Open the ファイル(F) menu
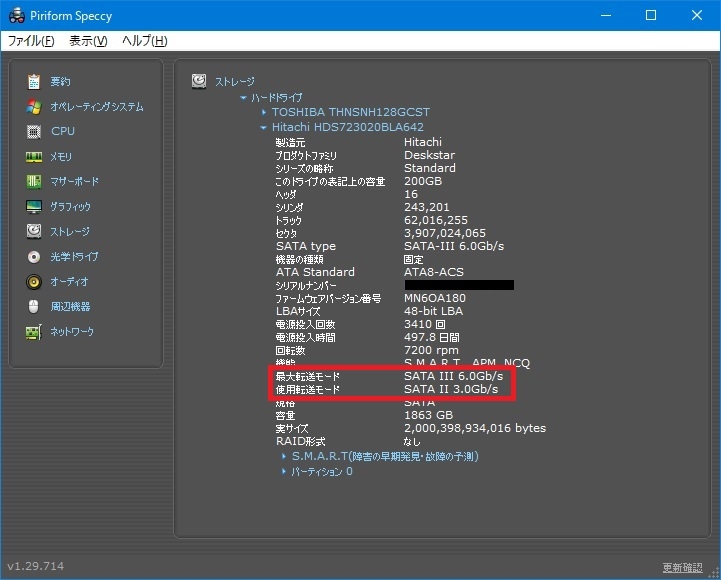This screenshot has height=580, width=721. [x=31, y=41]
